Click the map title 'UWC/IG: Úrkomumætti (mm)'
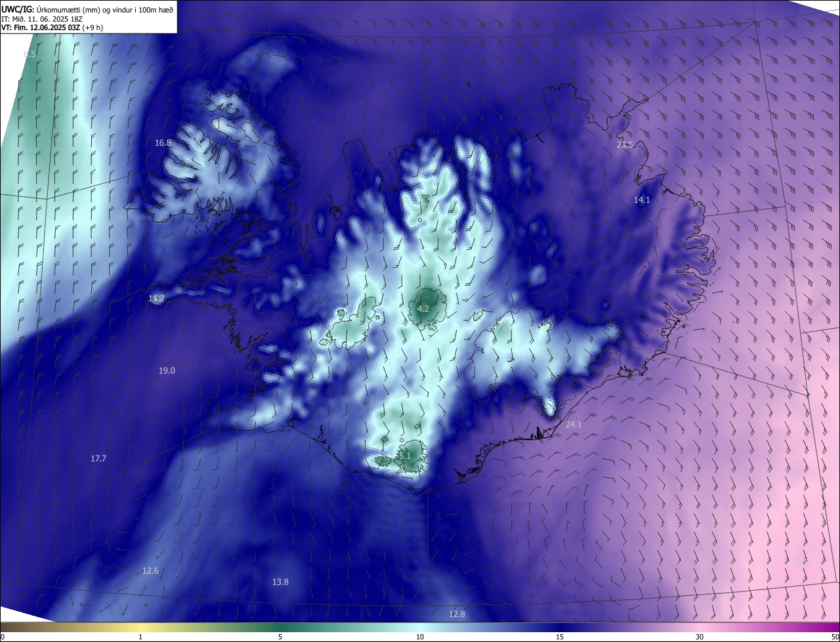This screenshot has width=840, height=642. (51, 9)
